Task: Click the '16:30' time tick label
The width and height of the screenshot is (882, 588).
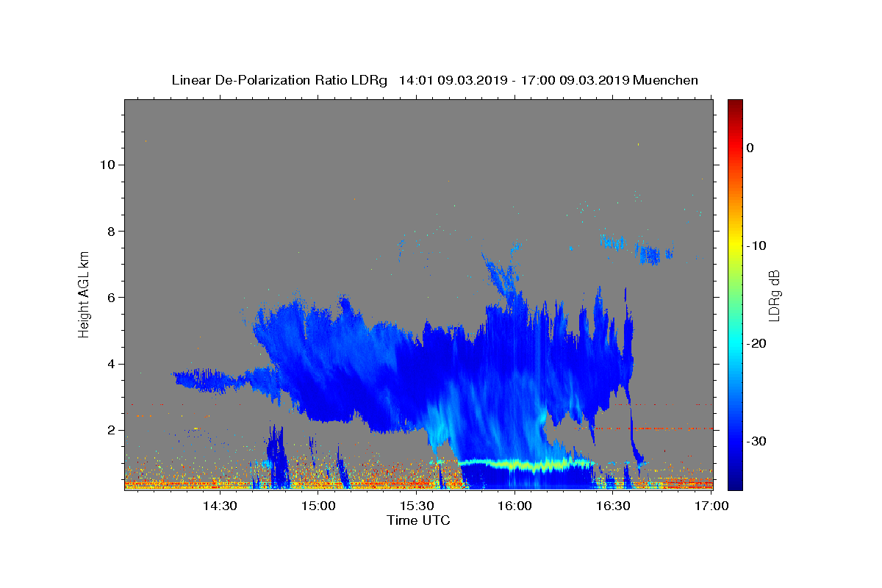Action: click(x=613, y=506)
